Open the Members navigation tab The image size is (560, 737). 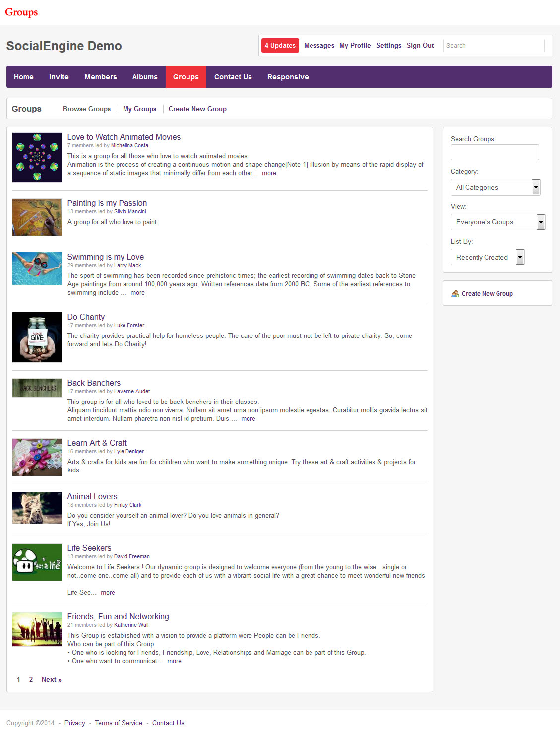point(101,77)
